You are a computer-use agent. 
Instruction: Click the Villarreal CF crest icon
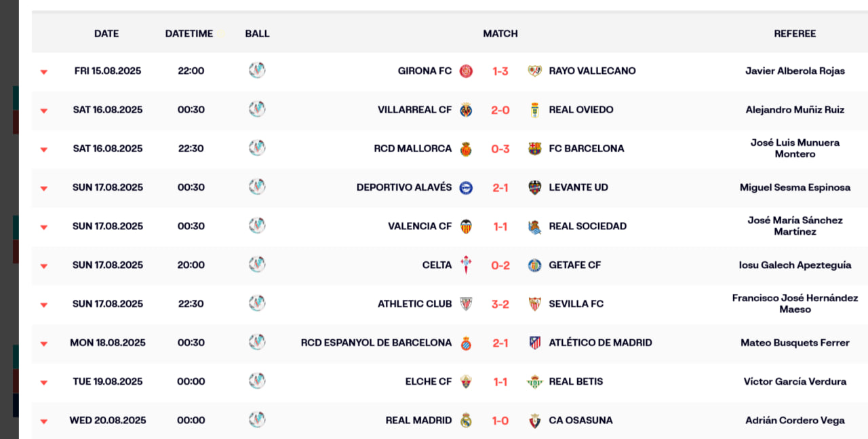click(466, 110)
